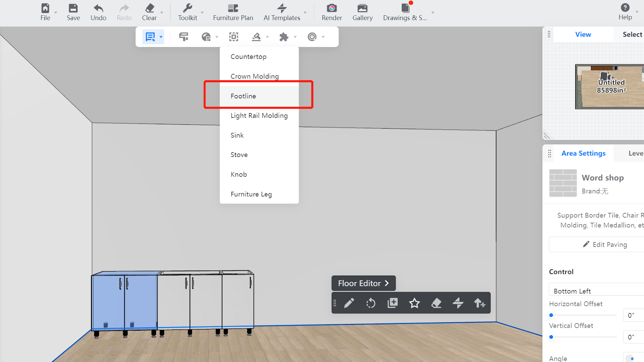
Task: Click the pencil edit icon in floating toolbar
Action: pyautogui.click(x=349, y=303)
